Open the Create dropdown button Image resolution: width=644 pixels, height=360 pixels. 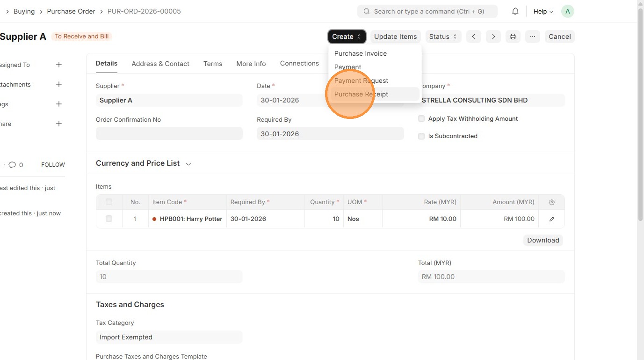347,37
